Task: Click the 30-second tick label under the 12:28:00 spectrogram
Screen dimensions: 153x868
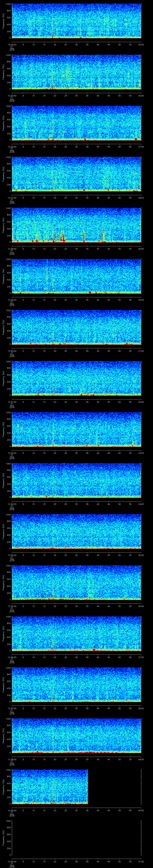Action: [x=76, y=249]
